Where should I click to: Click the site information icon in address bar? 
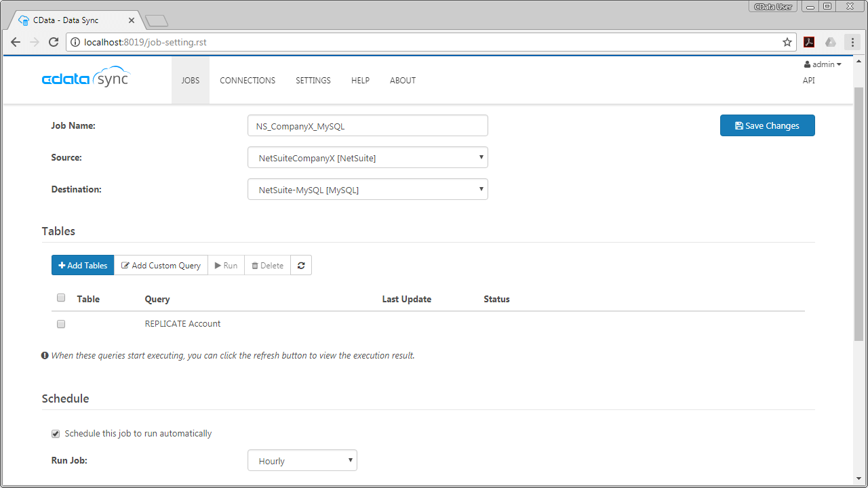pos(75,42)
